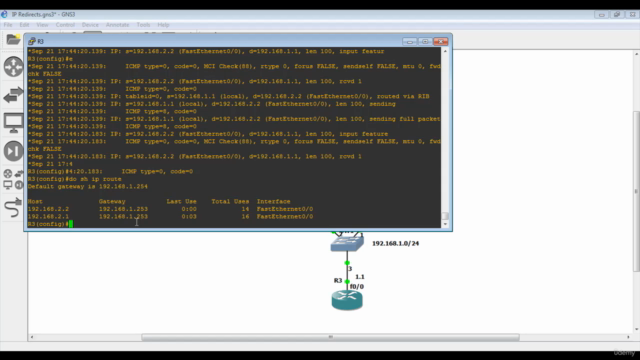Minimize the GNS3 main window
Viewport: 640px width, 360px height.
tap(601, 15)
